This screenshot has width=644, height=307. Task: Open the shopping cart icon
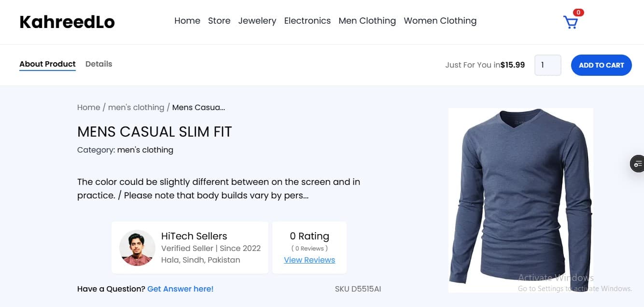570,22
